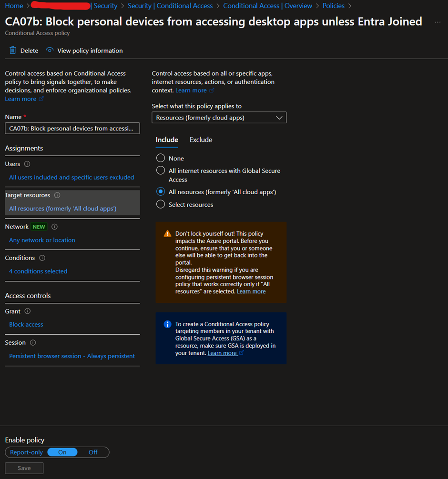
Task: Click external link icon beside GSA Learn more
Action: pyautogui.click(x=241, y=352)
